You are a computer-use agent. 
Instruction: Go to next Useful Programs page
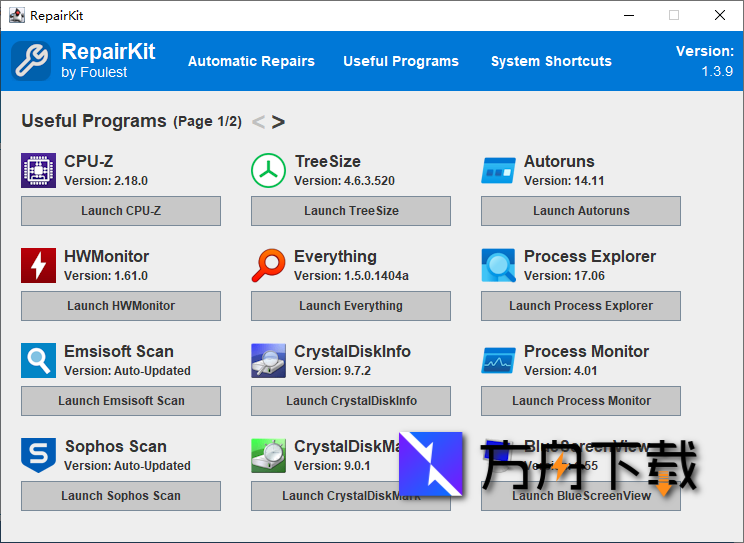pos(278,122)
